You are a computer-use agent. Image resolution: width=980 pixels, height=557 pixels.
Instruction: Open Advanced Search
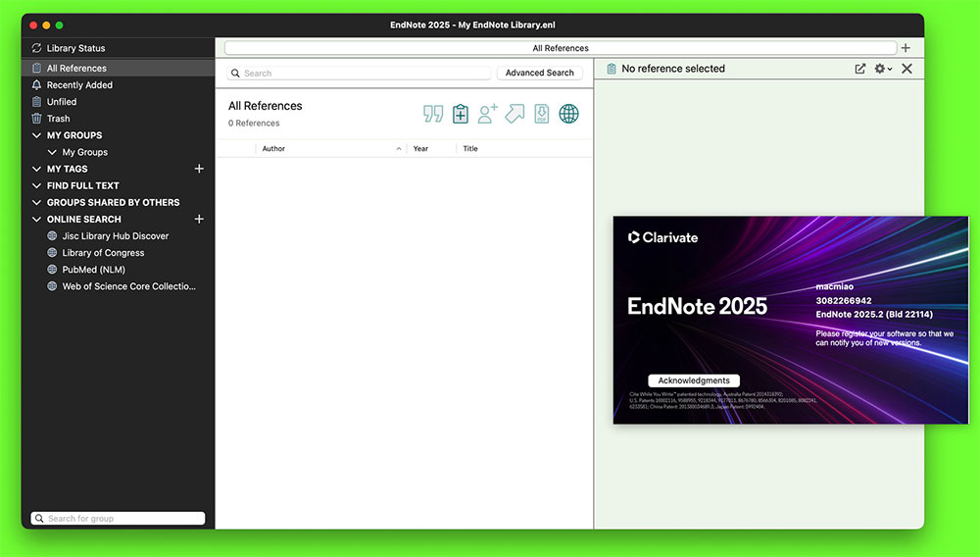tap(539, 74)
